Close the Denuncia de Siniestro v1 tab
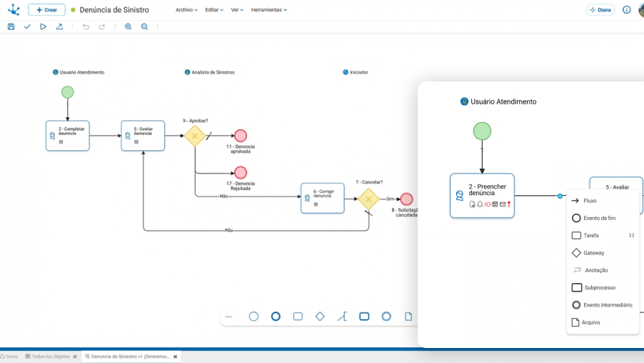This screenshot has width=644, height=363. click(x=175, y=357)
